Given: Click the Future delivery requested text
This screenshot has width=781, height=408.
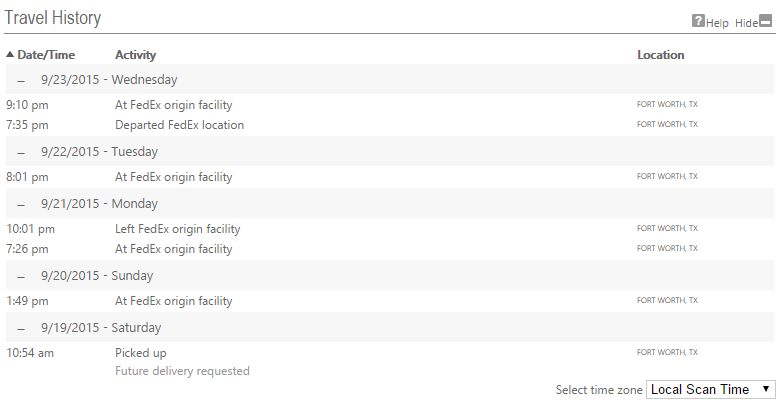Looking at the screenshot, I should coord(182,371).
